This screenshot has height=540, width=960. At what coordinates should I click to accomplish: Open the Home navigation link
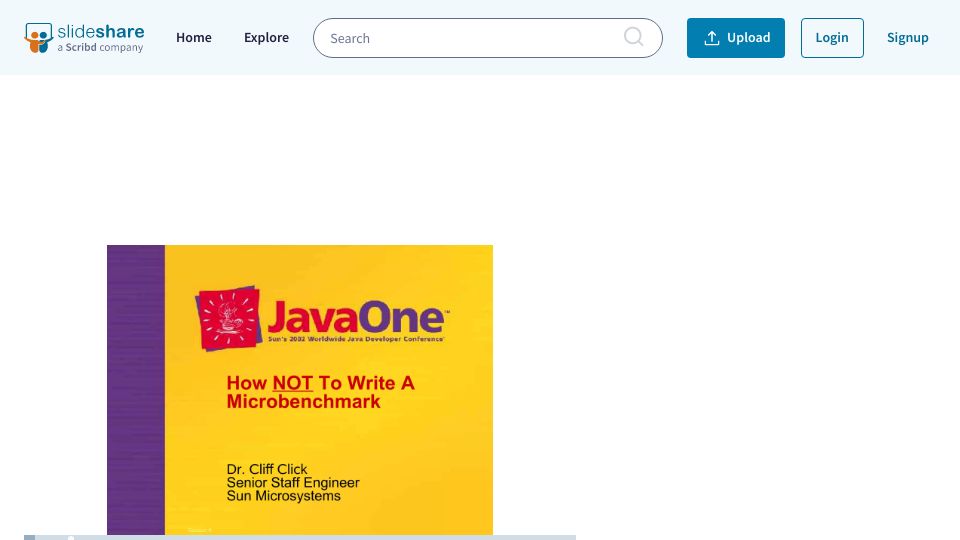(x=193, y=37)
